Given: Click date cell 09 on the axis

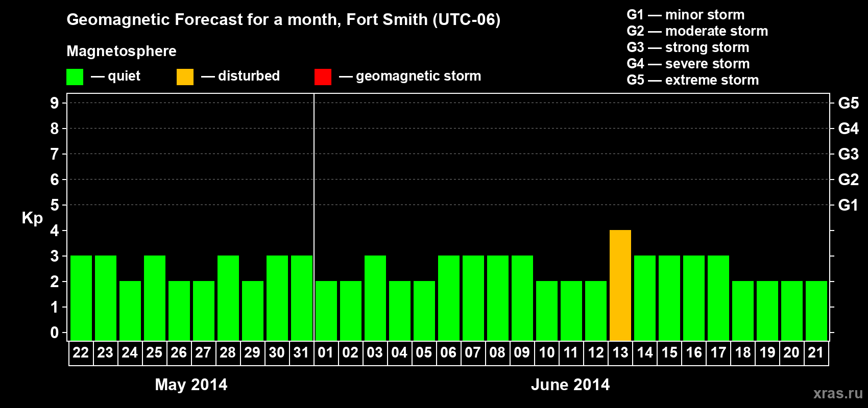Looking at the screenshot, I should pos(522,353).
